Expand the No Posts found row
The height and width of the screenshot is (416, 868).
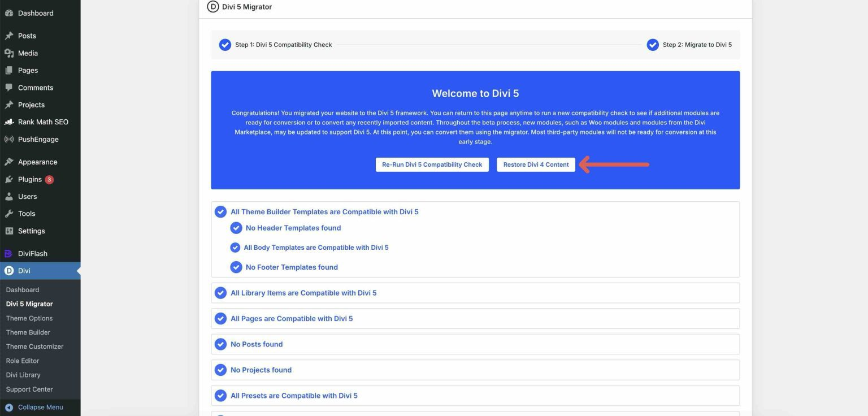pyautogui.click(x=475, y=344)
